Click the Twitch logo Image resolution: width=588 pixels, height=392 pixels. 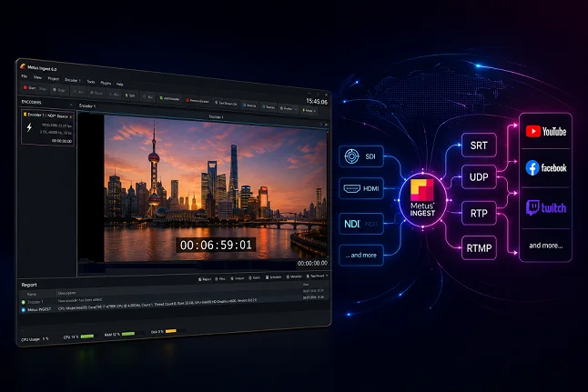click(546, 207)
